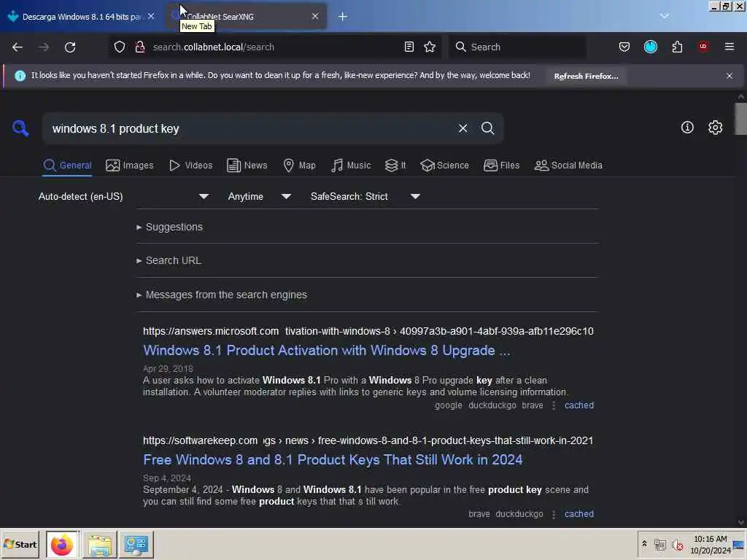This screenshot has height=560, width=747.
Task: Select the Science search category
Action: (x=445, y=166)
